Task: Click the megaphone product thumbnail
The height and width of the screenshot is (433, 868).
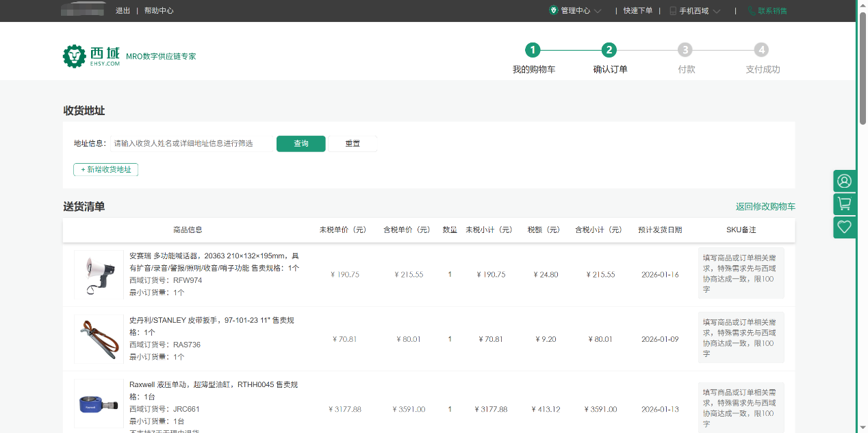Action: pyautogui.click(x=99, y=274)
